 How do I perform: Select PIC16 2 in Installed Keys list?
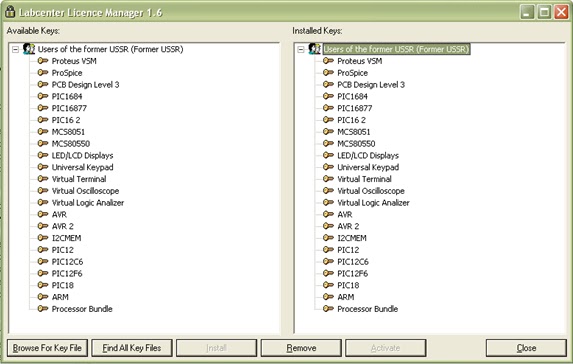coord(351,120)
